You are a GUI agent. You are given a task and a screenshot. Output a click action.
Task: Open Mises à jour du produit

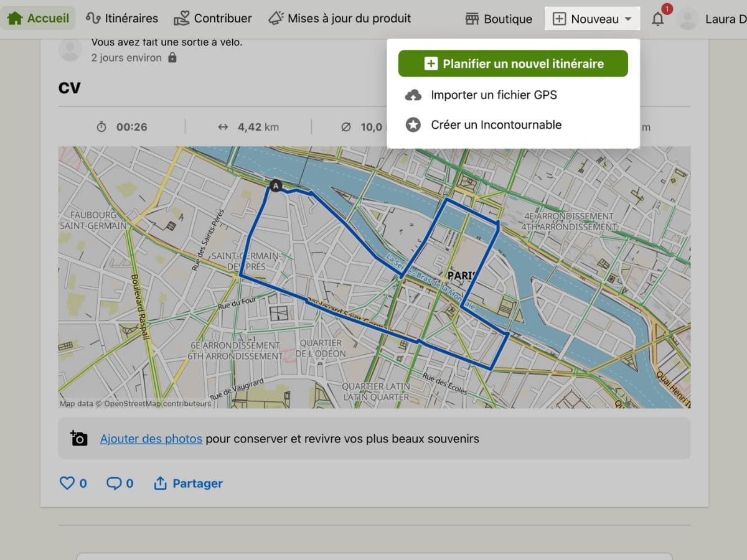click(340, 19)
